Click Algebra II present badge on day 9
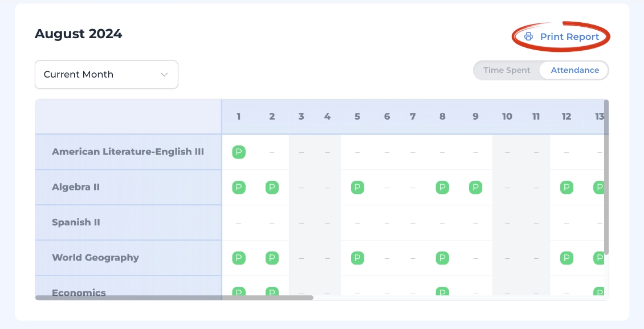This screenshot has width=644, height=329. pos(475,187)
